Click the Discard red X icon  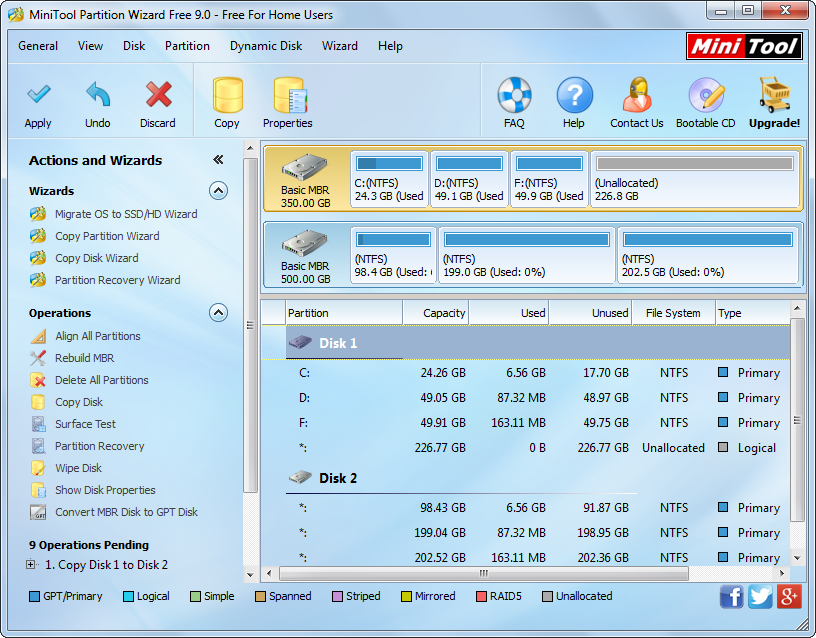click(158, 95)
